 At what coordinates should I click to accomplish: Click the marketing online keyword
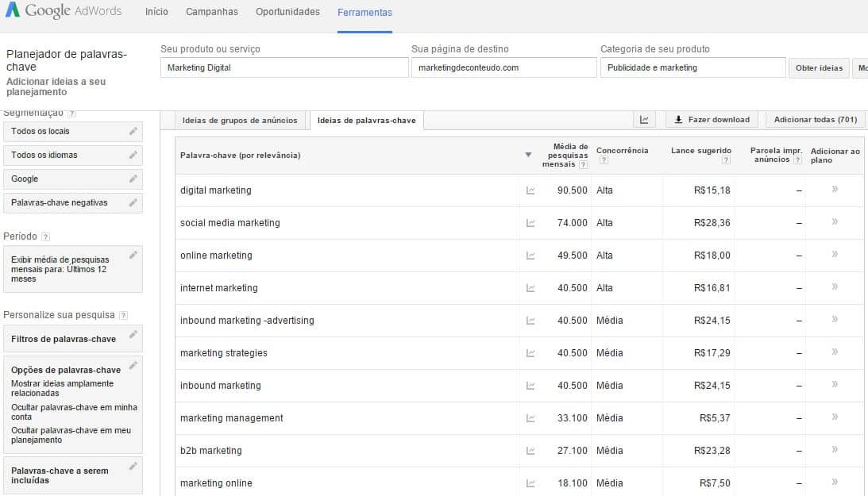tap(216, 483)
